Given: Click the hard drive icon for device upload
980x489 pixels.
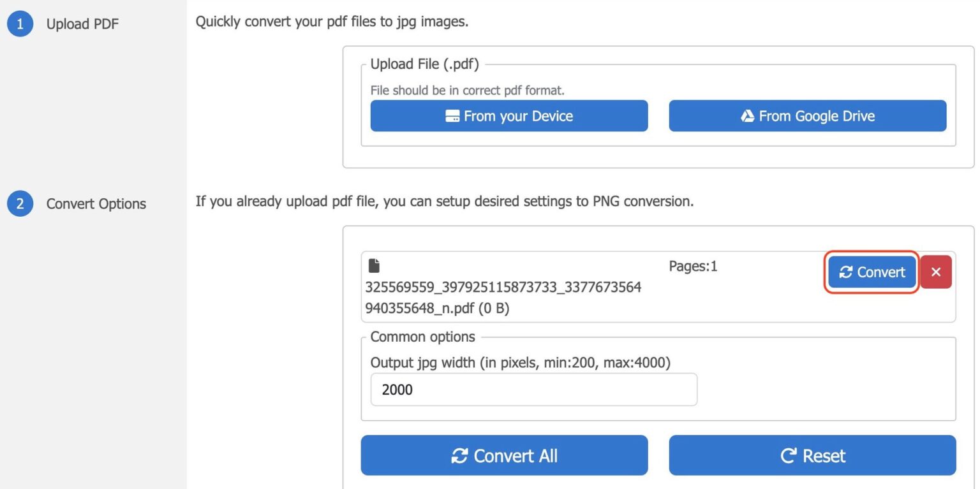Looking at the screenshot, I should [x=452, y=116].
